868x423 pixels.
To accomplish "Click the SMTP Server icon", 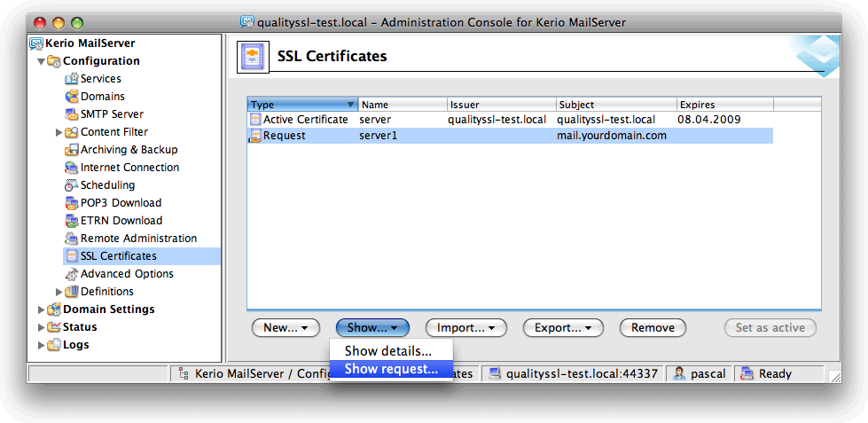I will coord(72,114).
